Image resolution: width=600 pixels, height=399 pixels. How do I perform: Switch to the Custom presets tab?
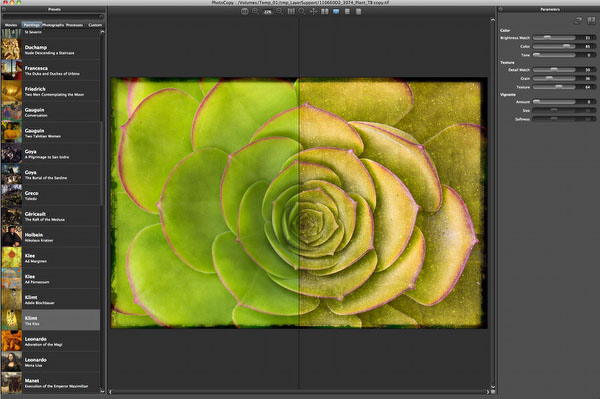pyautogui.click(x=95, y=25)
